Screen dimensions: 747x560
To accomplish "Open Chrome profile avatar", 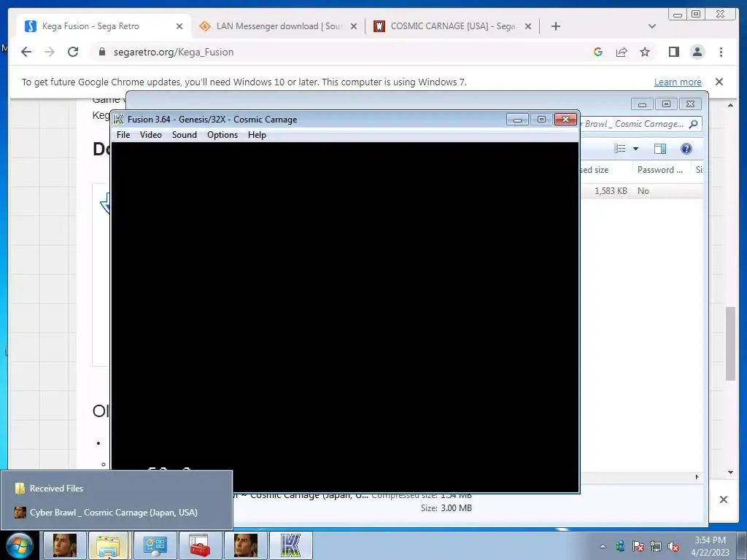I will click(697, 52).
